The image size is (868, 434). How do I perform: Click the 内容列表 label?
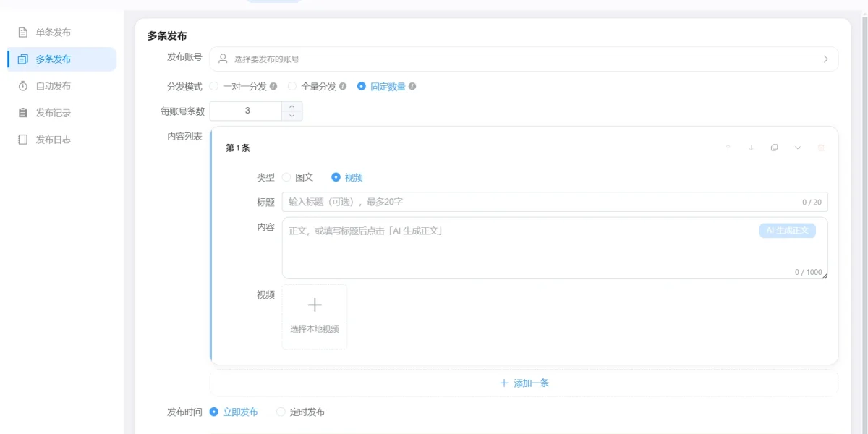[x=184, y=136]
